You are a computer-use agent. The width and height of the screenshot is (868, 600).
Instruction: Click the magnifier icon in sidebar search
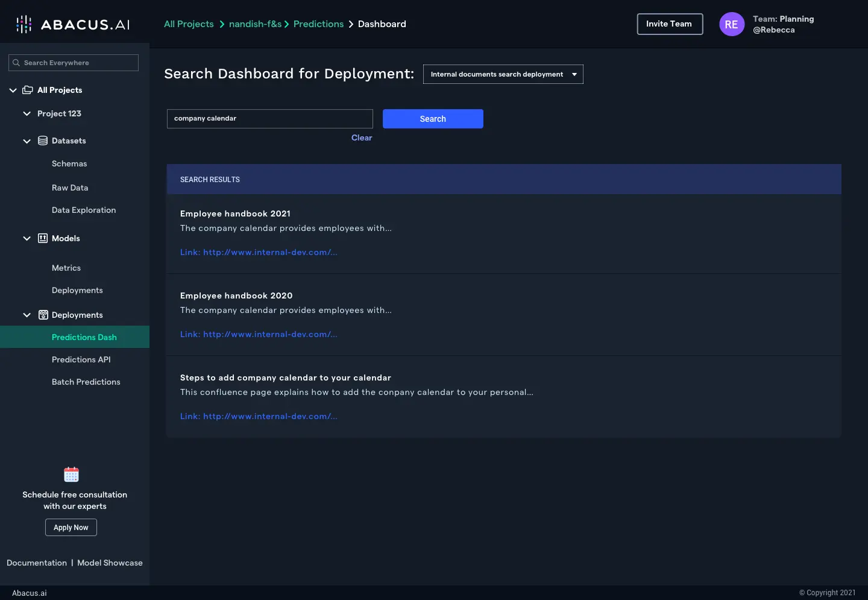pos(16,63)
